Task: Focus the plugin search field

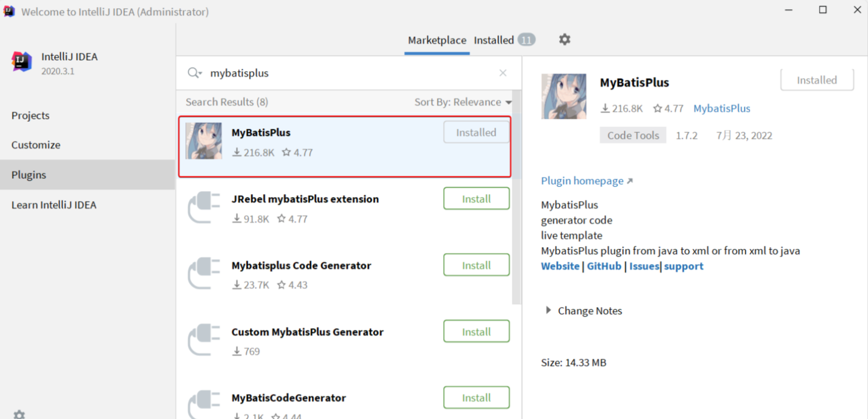Action: pos(350,73)
